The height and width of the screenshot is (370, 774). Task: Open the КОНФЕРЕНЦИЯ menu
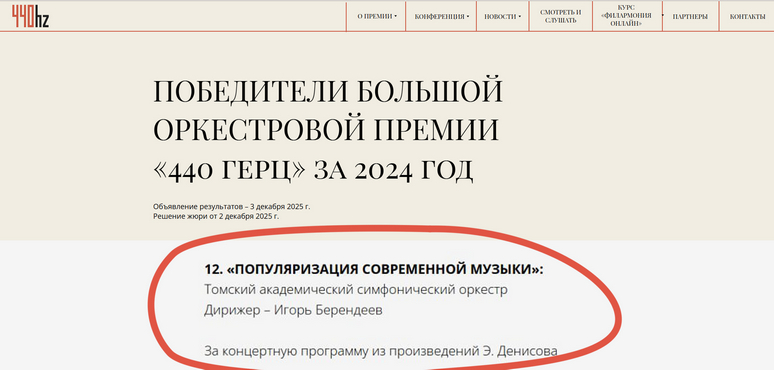tap(439, 16)
